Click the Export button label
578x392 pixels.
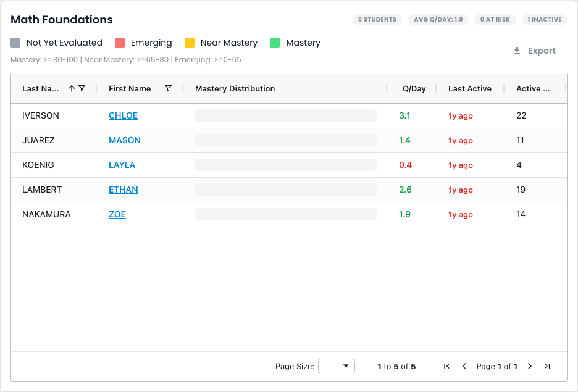click(542, 51)
